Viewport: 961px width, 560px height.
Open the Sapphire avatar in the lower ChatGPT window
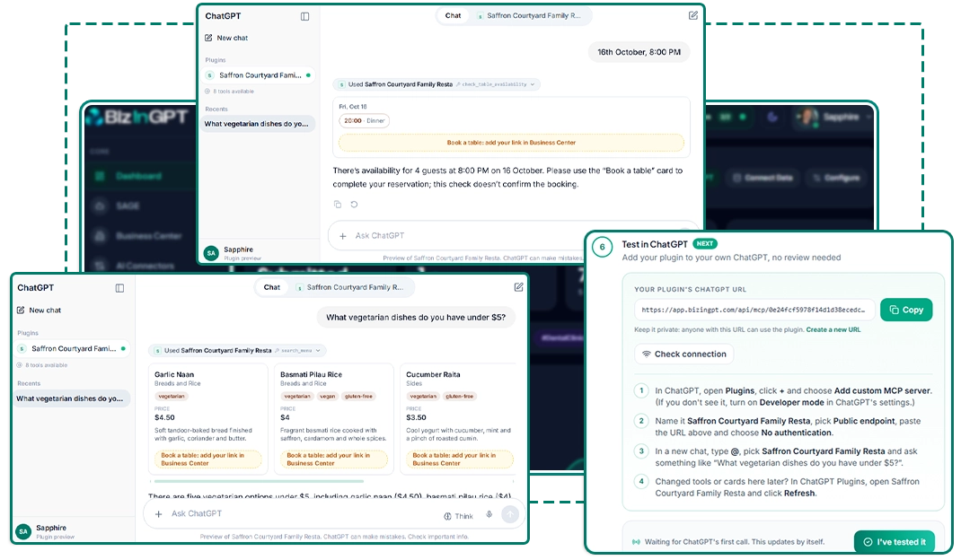pos(23,531)
